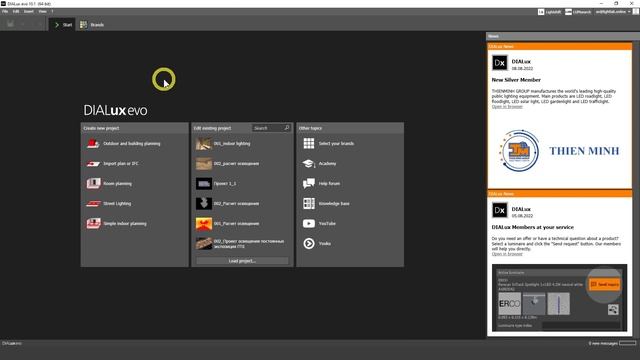Click the LightShift icon in top bar
The width and height of the screenshot is (640, 360).
(541, 12)
